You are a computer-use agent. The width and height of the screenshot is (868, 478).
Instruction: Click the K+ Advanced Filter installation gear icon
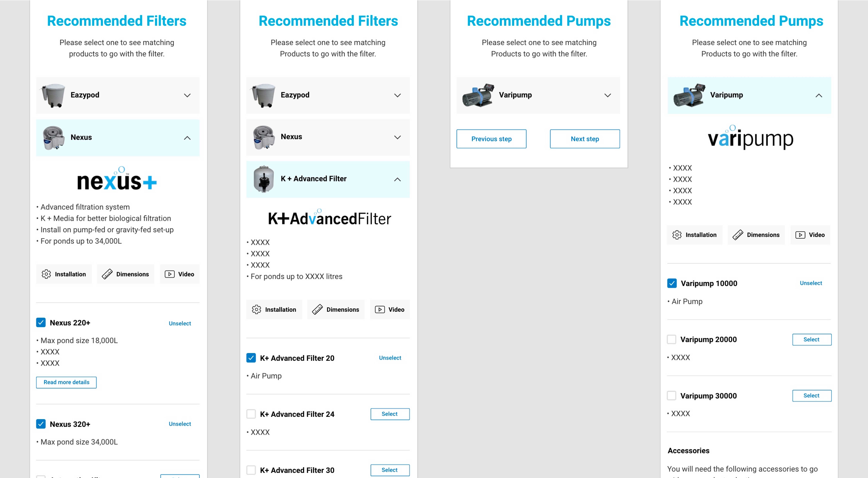click(256, 309)
